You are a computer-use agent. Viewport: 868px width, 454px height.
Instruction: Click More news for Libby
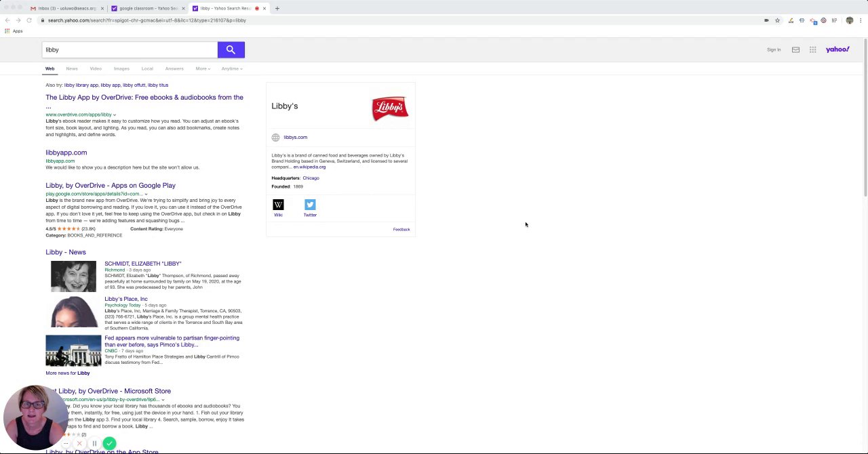pos(68,373)
